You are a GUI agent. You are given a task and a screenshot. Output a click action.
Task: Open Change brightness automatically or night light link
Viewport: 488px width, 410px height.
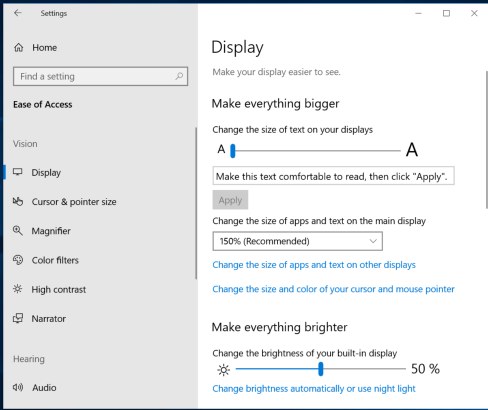314,389
